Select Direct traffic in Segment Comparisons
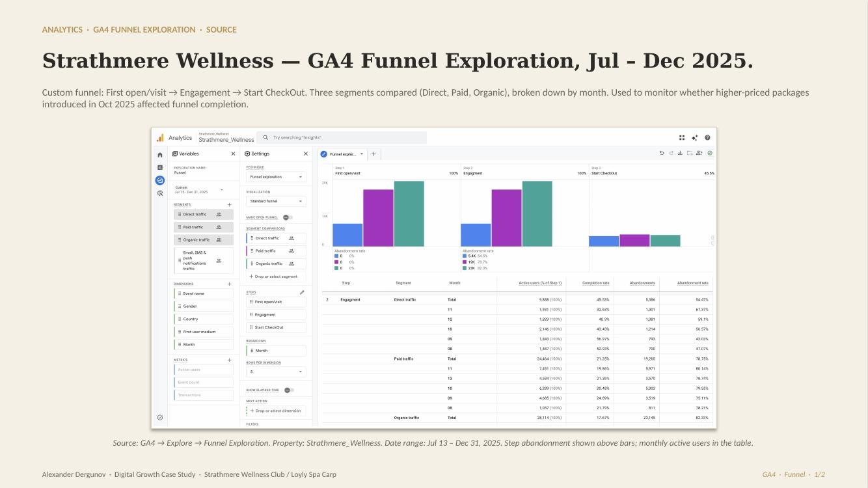This screenshot has height=488, width=868. (276, 238)
